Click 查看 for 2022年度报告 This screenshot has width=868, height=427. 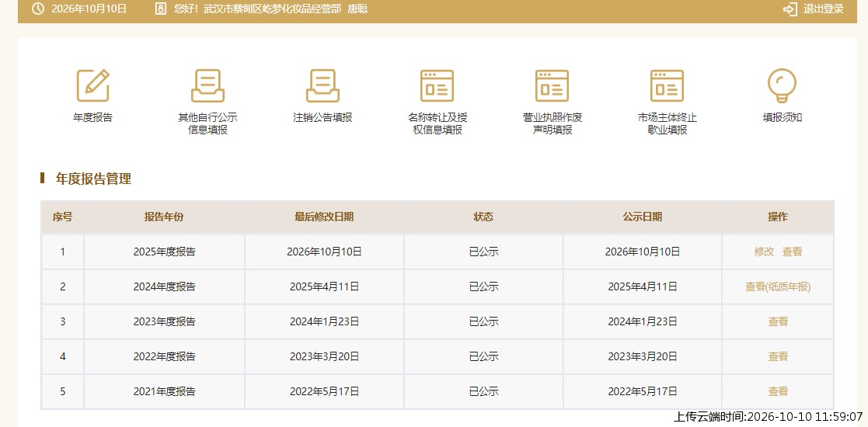pos(778,356)
